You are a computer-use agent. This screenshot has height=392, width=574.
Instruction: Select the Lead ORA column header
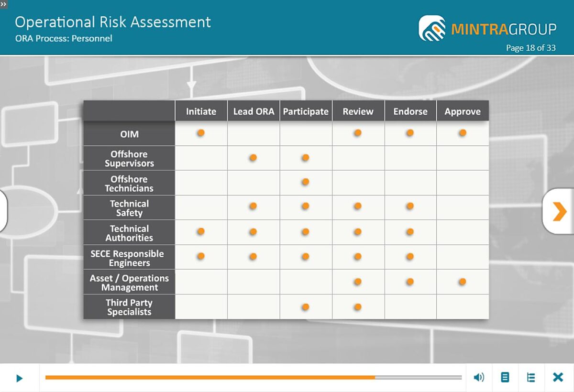click(x=254, y=111)
